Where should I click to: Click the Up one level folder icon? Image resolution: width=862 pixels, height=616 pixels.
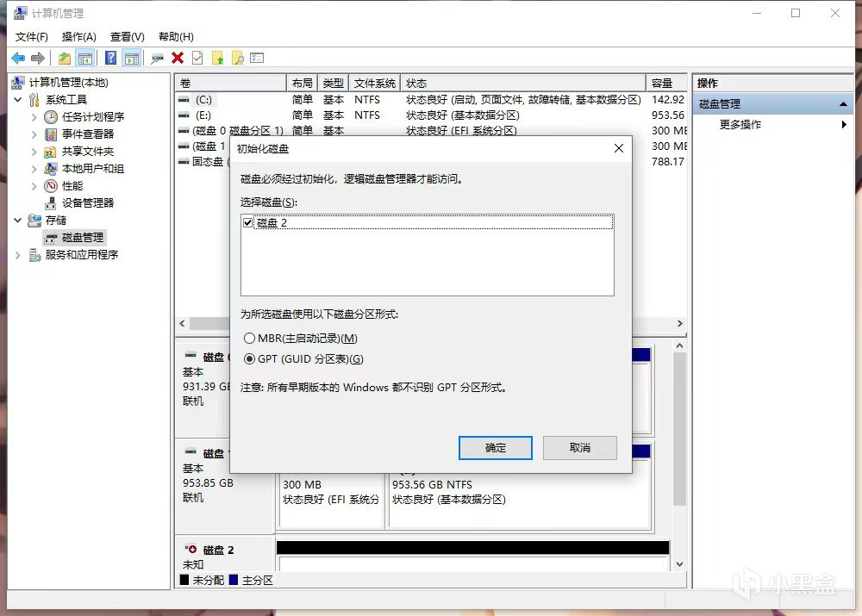[65, 58]
